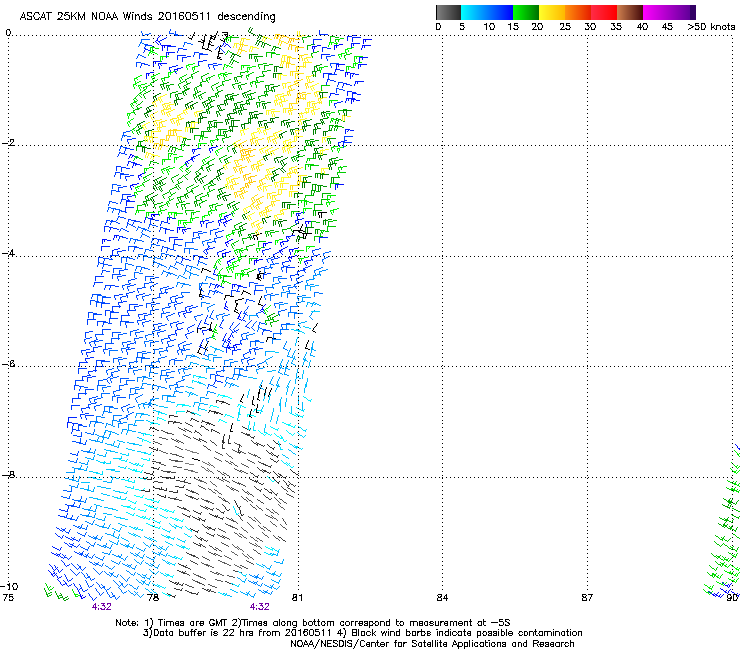The image size is (740, 650).
Task: Click the 4:32 time label near longitude 80
Action: 260,607
